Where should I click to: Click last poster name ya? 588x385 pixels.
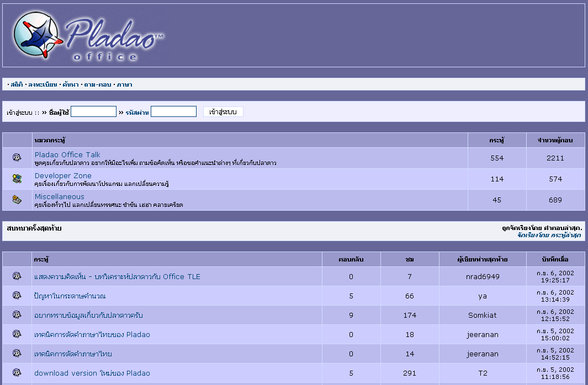(483, 296)
